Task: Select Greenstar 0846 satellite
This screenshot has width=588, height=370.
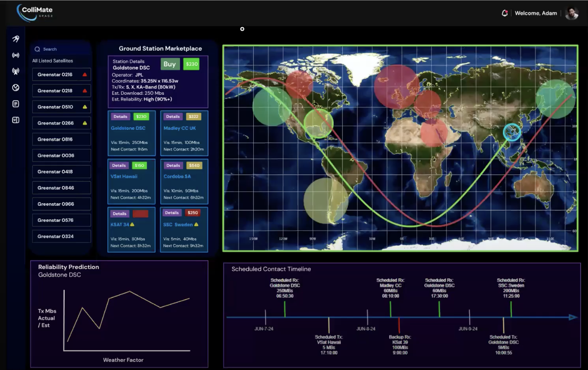Action: click(62, 188)
